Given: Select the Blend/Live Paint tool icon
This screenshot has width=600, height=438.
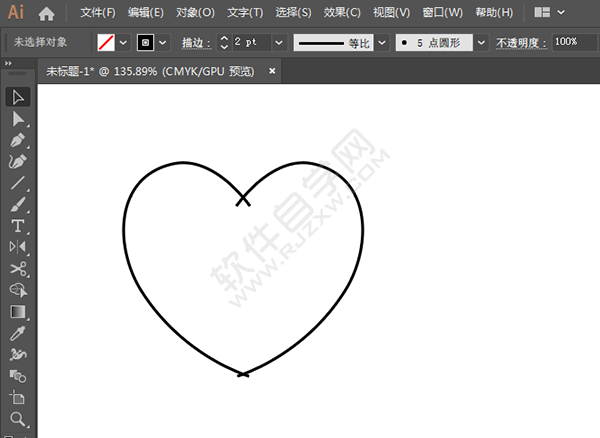Looking at the screenshot, I should click(18, 376).
